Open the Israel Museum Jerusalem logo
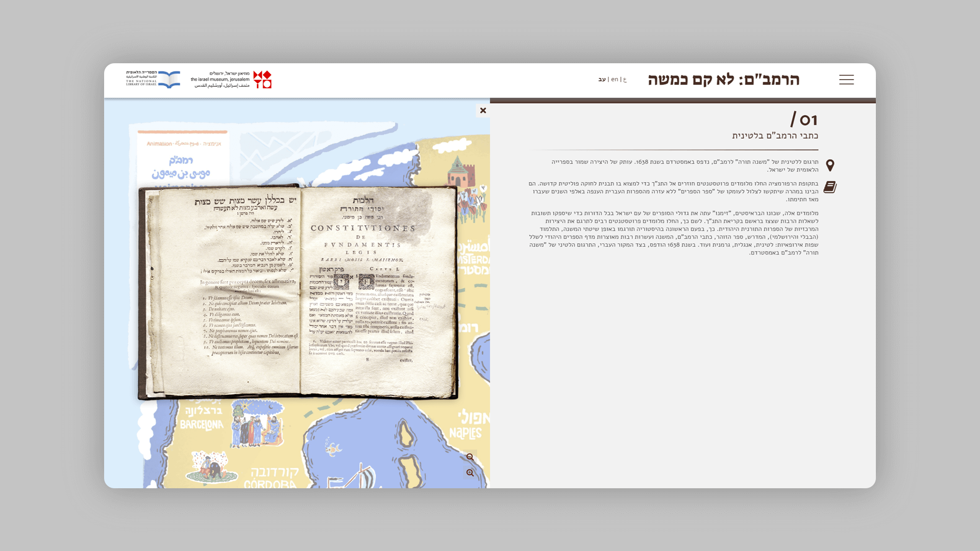Viewport: 980px width, 551px height. click(231, 80)
